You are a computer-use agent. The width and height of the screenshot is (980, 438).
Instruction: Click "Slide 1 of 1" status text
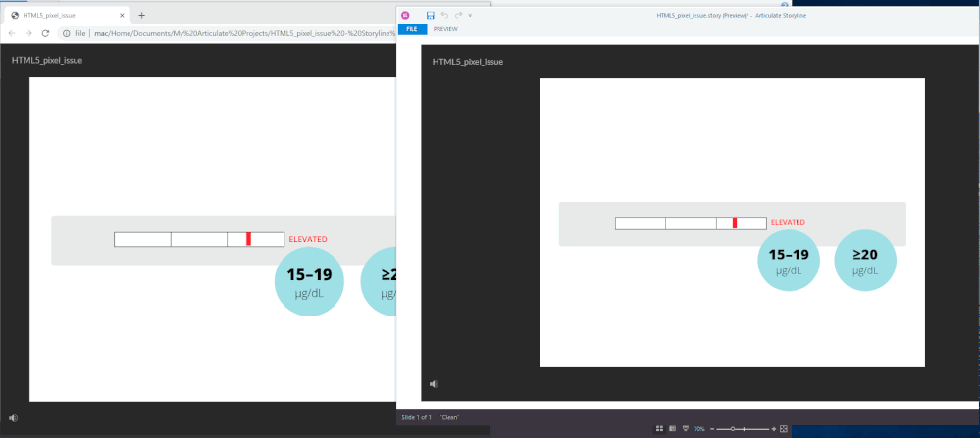[x=416, y=417]
